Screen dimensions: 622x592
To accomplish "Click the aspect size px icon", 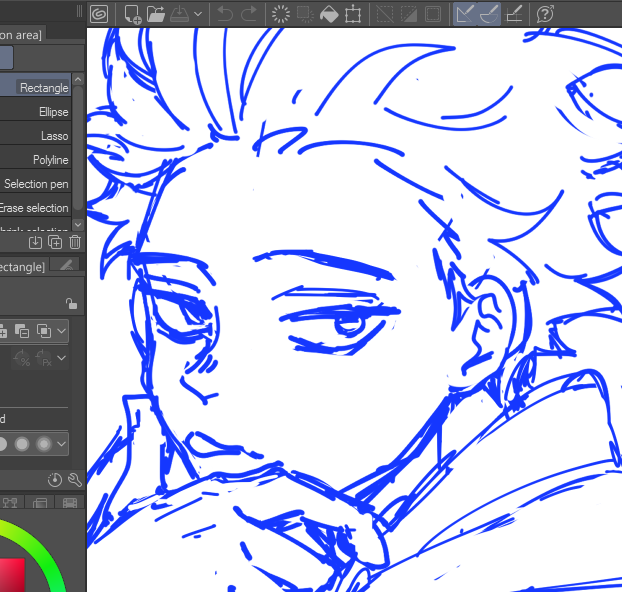I will [44, 358].
